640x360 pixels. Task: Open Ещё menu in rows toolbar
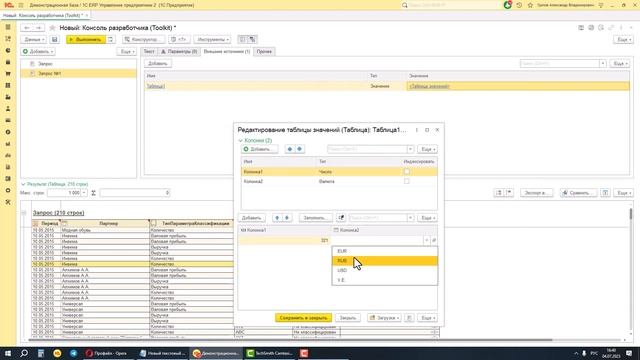[427, 218]
